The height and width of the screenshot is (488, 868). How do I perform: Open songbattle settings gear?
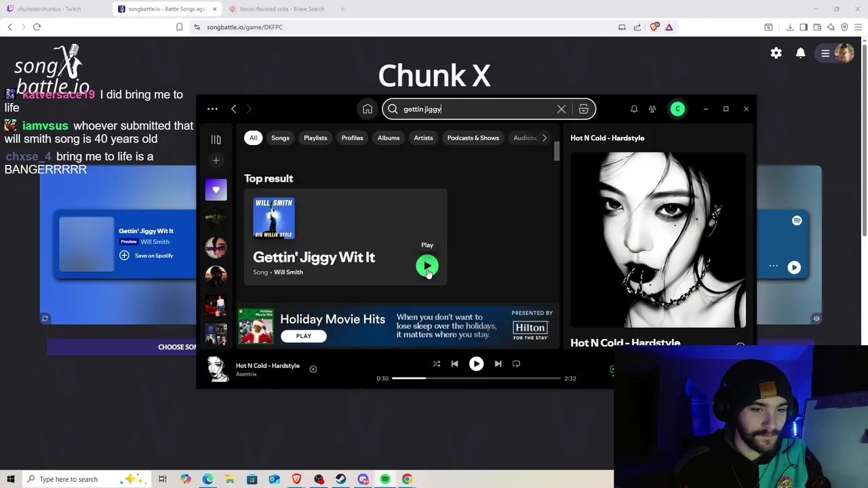[x=776, y=53]
